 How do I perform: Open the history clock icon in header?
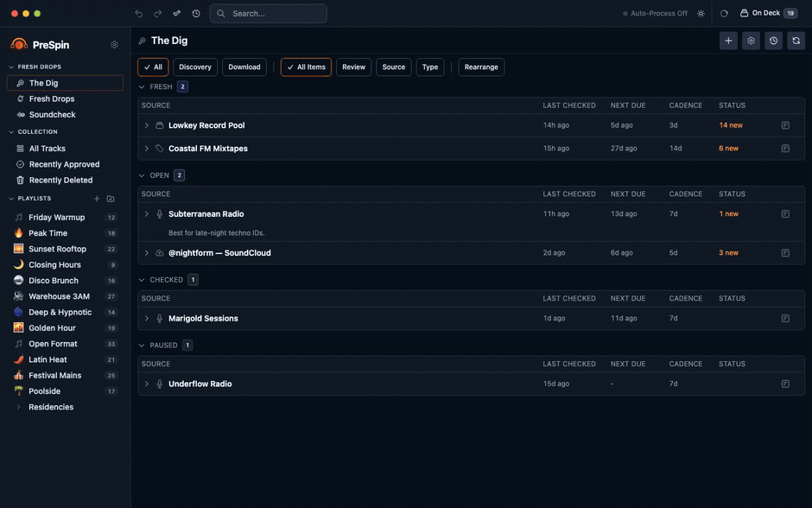[x=773, y=41]
